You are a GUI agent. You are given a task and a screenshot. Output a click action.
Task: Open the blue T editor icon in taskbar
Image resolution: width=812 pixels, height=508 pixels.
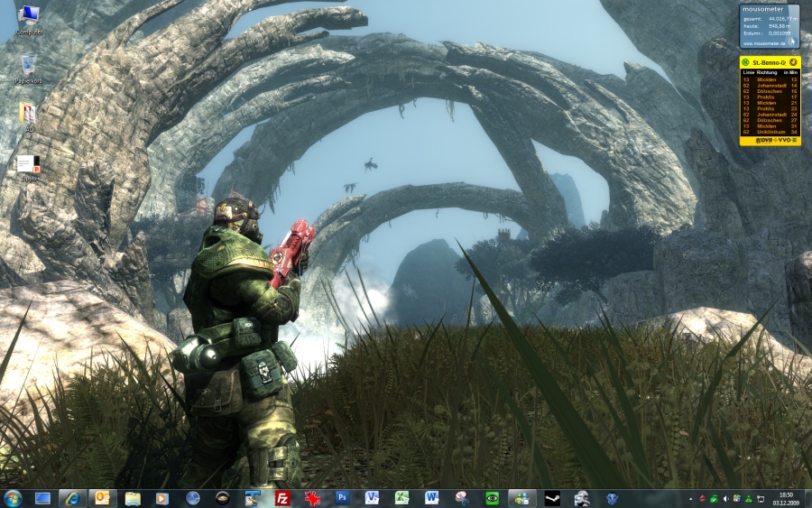[x=253, y=499]
